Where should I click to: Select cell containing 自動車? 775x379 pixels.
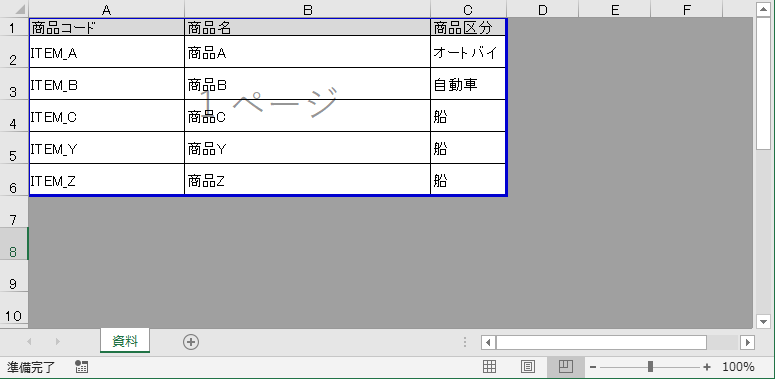coord(468,84)
